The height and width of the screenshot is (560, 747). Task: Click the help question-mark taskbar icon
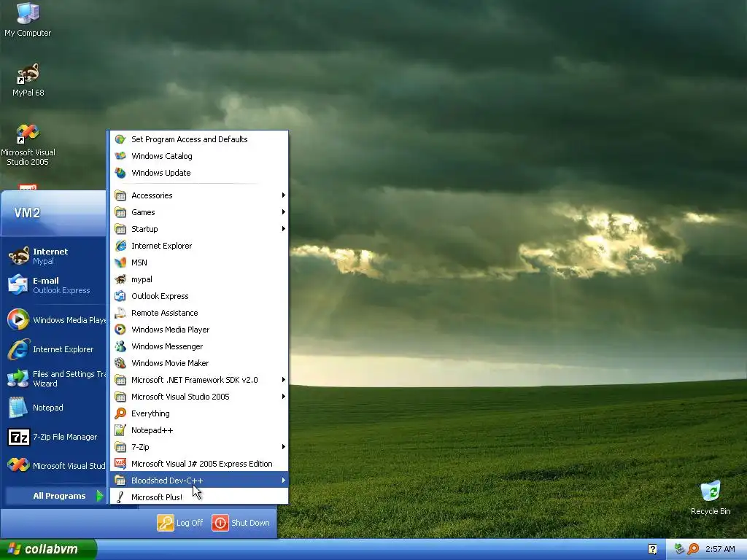(652, 549)
